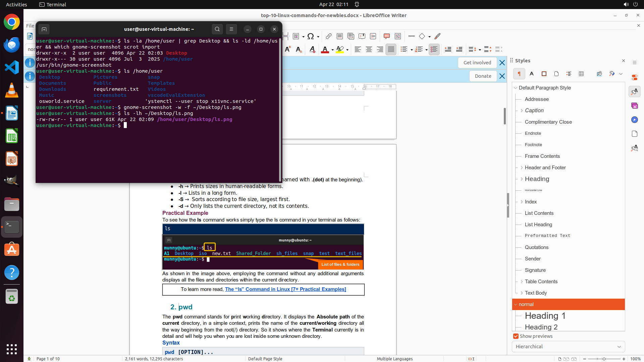This screenshot has width=644, height=362.
Task: Expand the Heading style tree node
Action: pos(522,179)
